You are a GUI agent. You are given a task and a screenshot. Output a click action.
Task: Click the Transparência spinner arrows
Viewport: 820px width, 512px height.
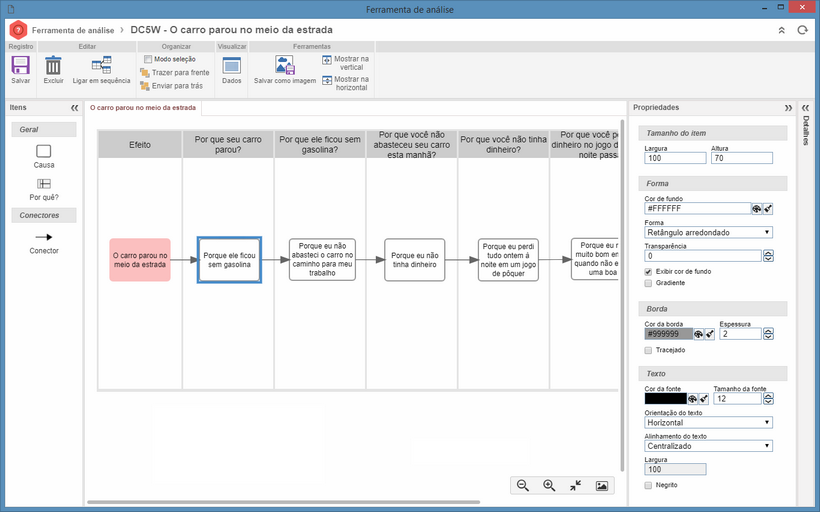tap(768, 256)
